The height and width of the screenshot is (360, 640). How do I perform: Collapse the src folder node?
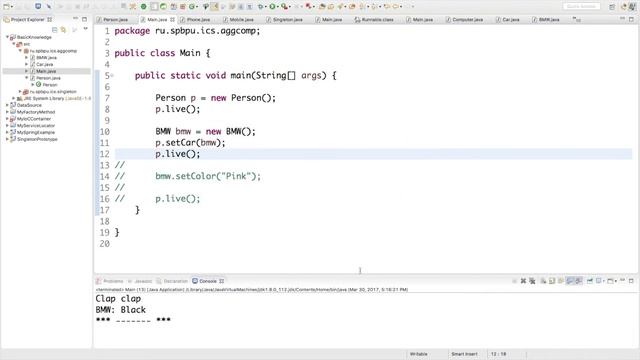14,44
